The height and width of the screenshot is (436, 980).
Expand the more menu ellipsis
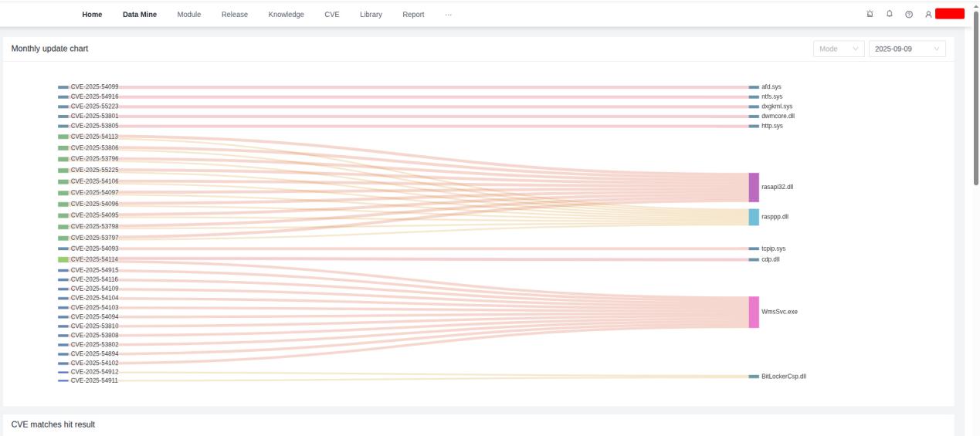(x=449, y=14)
